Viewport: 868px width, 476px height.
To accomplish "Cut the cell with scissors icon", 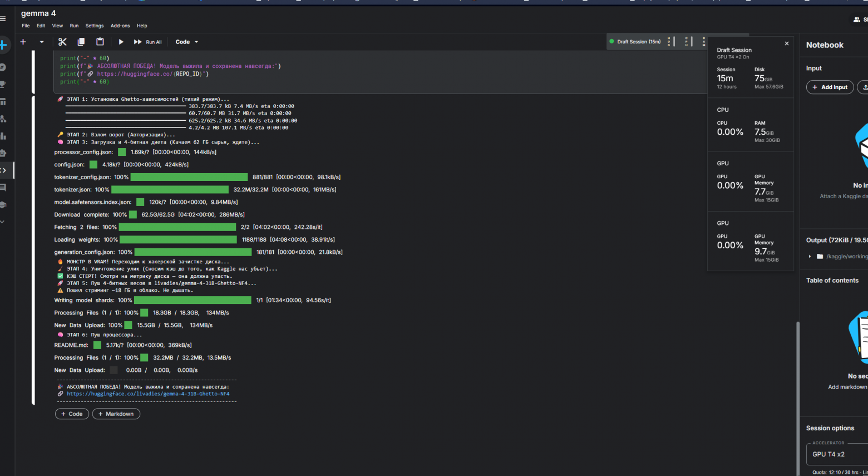I will tap(62, 42).
